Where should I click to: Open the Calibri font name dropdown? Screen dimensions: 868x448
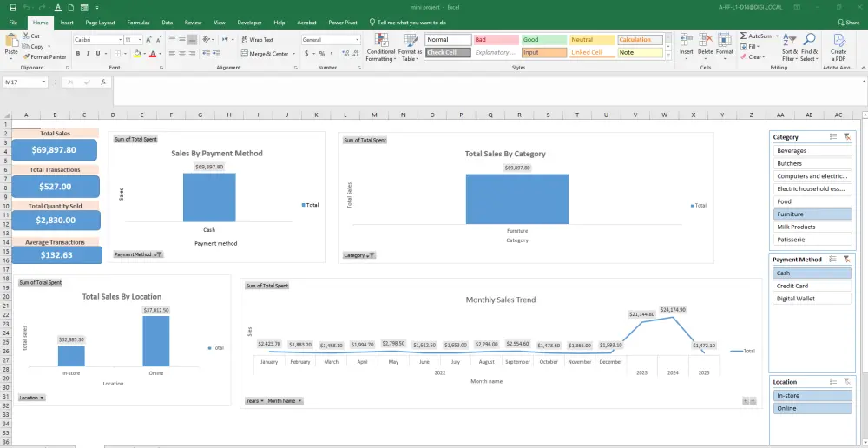tap(120, 40)
